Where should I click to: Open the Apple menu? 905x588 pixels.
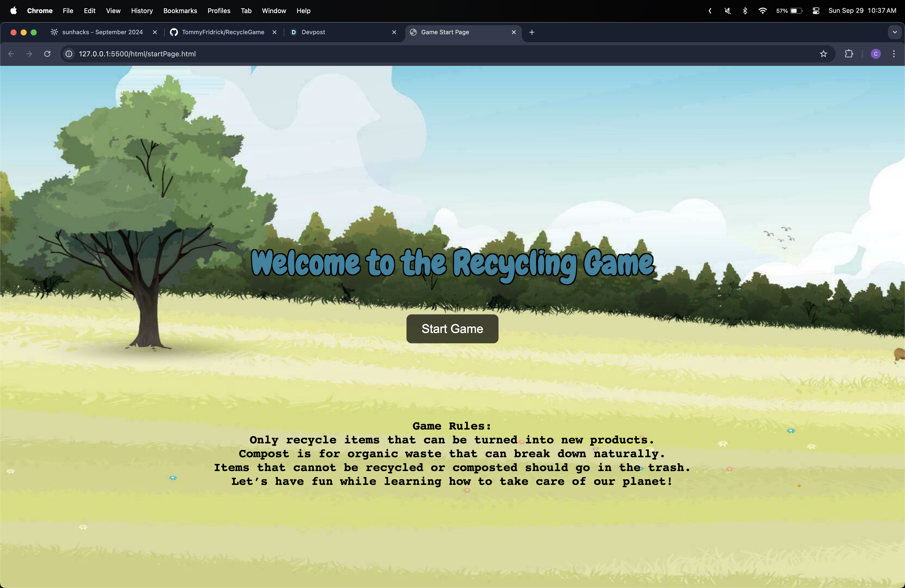13,11
